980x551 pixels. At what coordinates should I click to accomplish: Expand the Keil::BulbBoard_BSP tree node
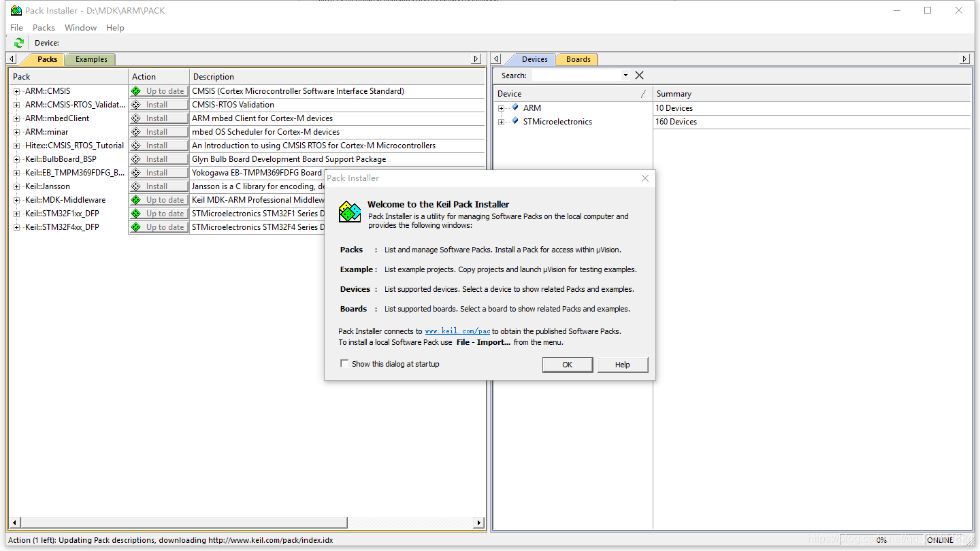point(17,159)
